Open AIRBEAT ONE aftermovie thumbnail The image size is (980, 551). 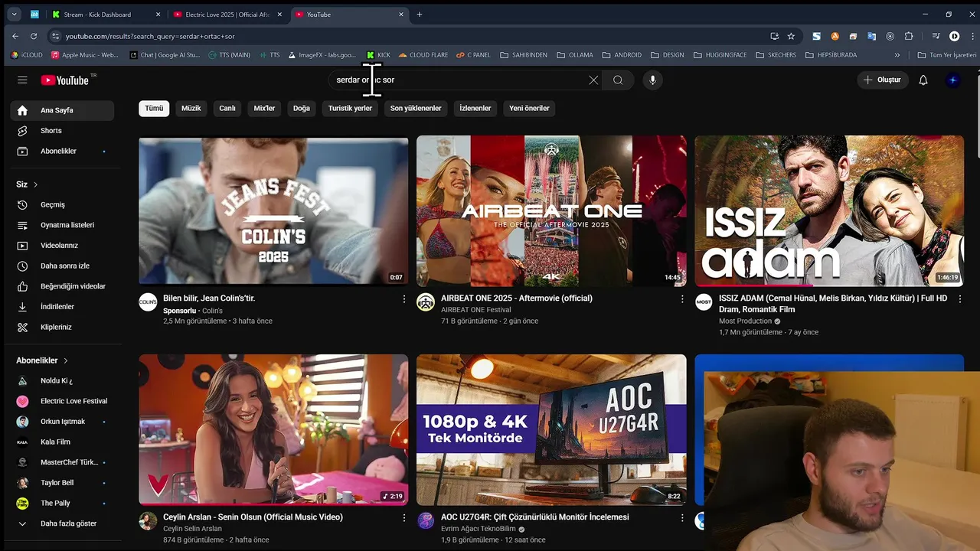[551, 210]
